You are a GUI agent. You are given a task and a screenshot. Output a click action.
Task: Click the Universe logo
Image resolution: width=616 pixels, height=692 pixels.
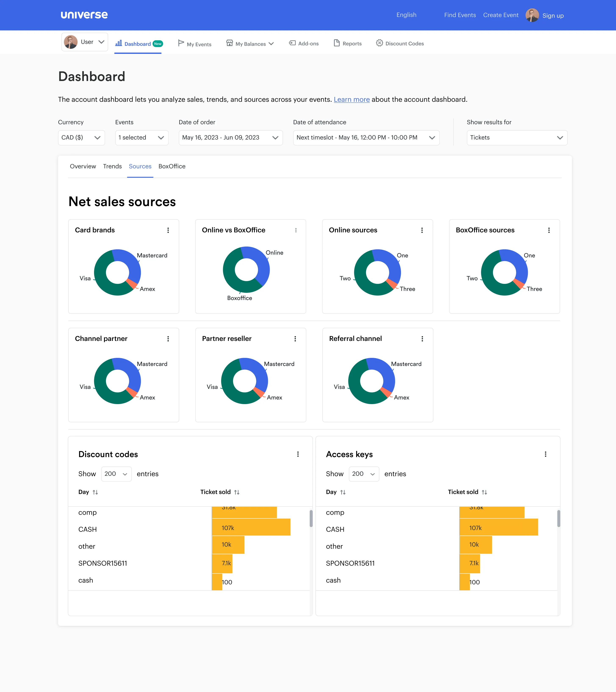[x=84, y=15]
